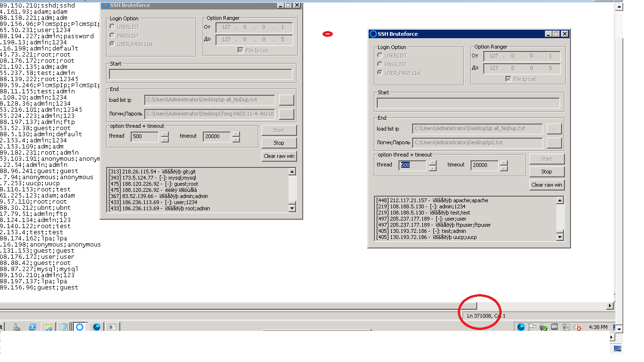
Task: Select USERLIST radio in the inactive Bruteforce window
Action: (x=112, y=27)
